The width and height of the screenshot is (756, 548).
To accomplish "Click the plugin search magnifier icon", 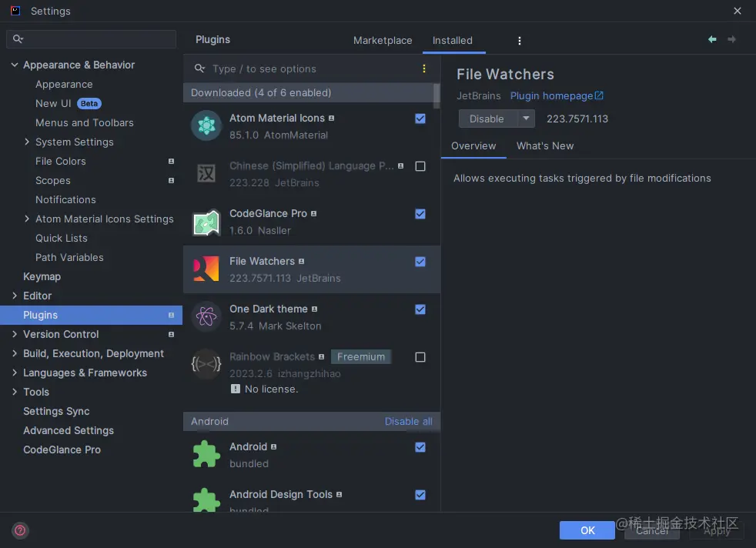I will [x=199, y=68].
